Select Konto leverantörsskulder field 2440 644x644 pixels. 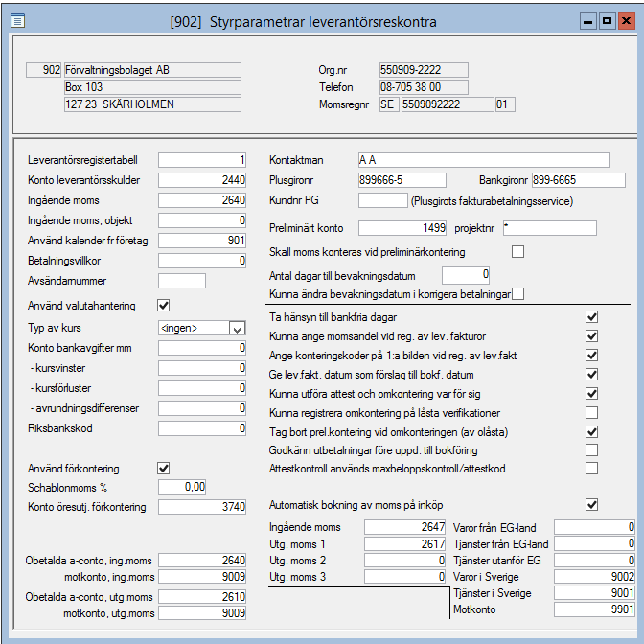point(202,180)
